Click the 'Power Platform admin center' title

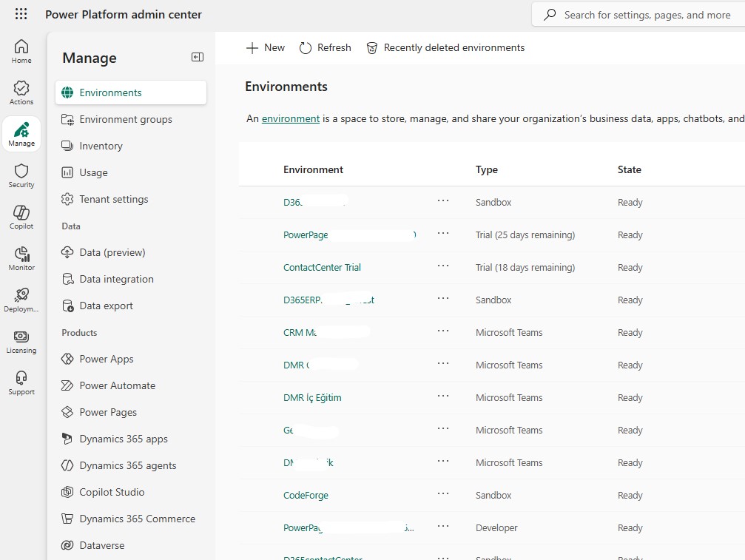tap(124, 14)
